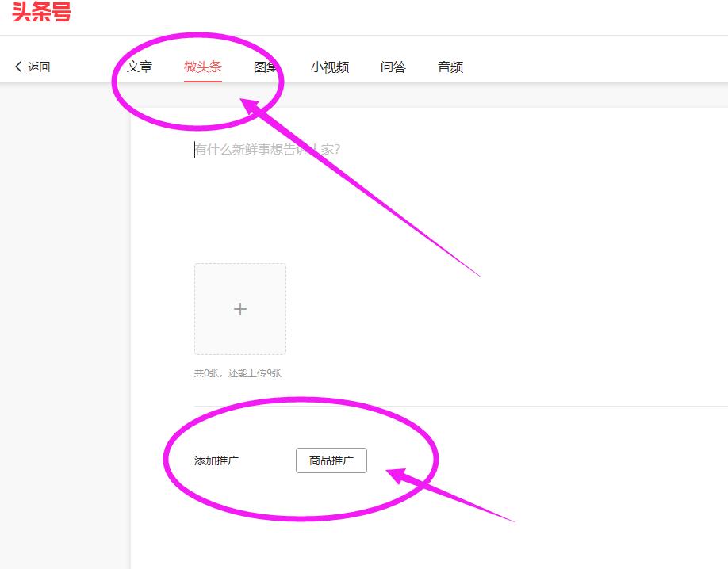
Task: Select the 音频 tab
Action: click(450, 67)
